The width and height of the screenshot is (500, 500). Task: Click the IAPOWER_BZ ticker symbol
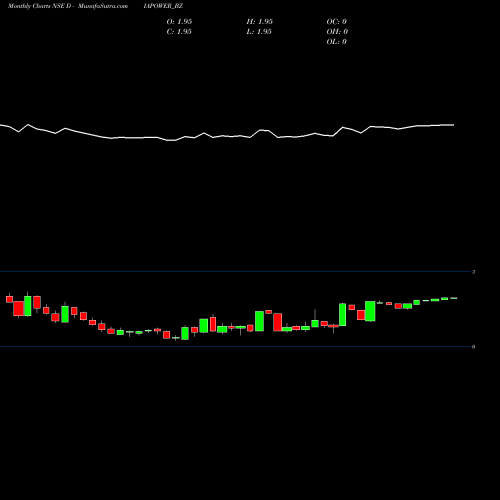(x=163, y=6)
